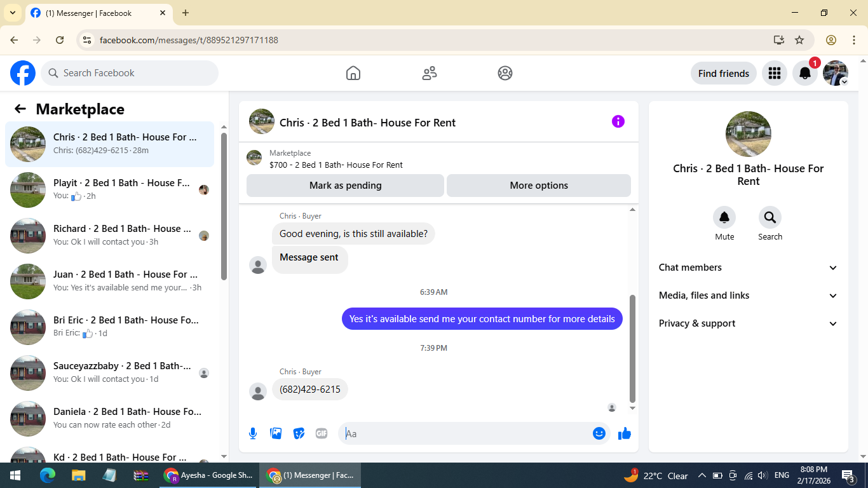Send a thumbs up like
The height and width of the screenshot is (488, 868).
(625, 433)
